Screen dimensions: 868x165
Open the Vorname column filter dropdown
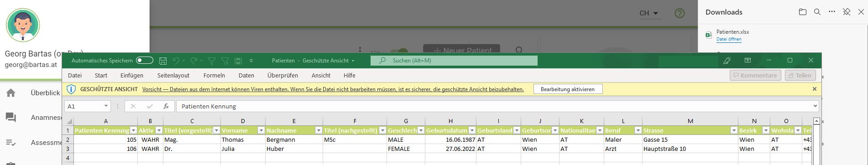tap(261, 130)
